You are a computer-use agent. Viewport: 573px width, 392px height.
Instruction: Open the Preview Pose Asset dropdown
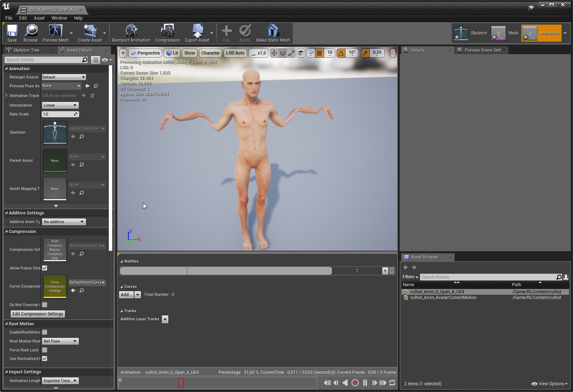62,86
